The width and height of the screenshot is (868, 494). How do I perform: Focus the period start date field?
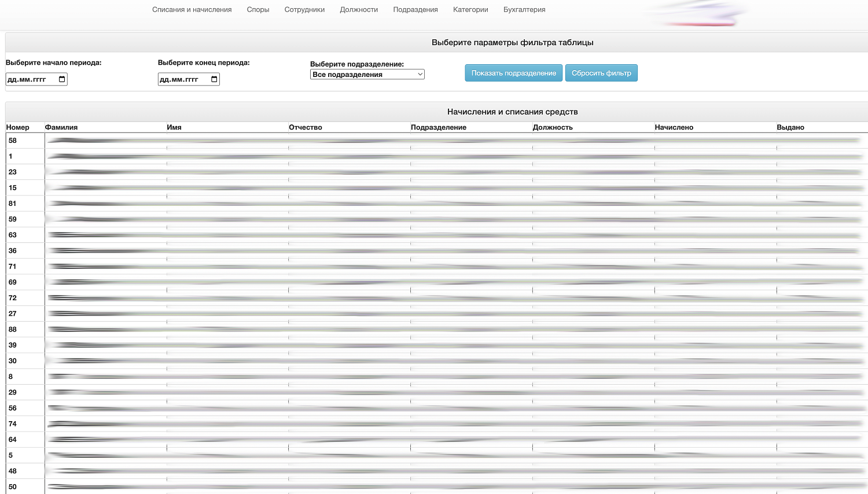pos(29,79)
